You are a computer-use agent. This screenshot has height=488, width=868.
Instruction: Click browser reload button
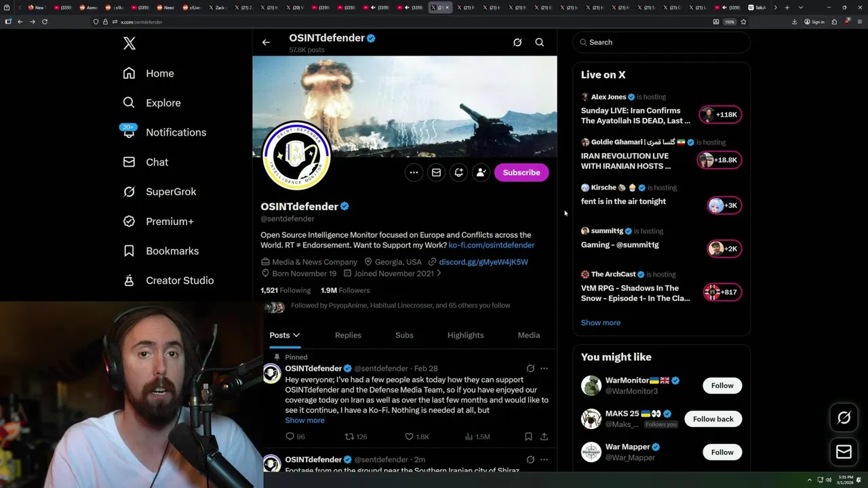[45, 22]
